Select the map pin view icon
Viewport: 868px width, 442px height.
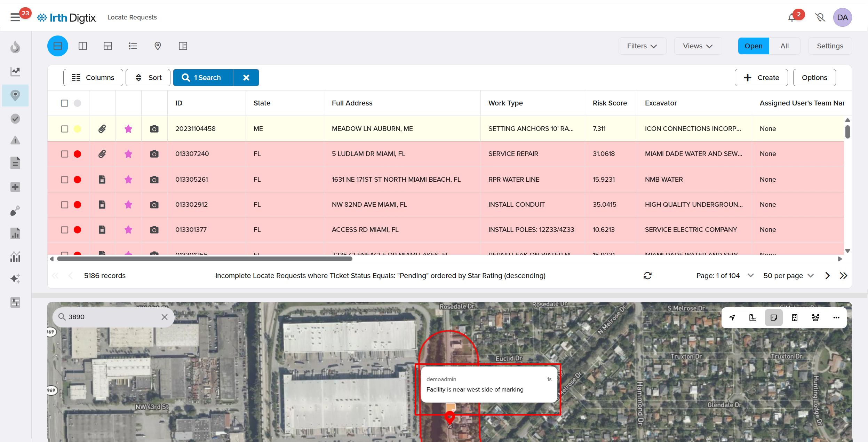(x=158, y=46)
